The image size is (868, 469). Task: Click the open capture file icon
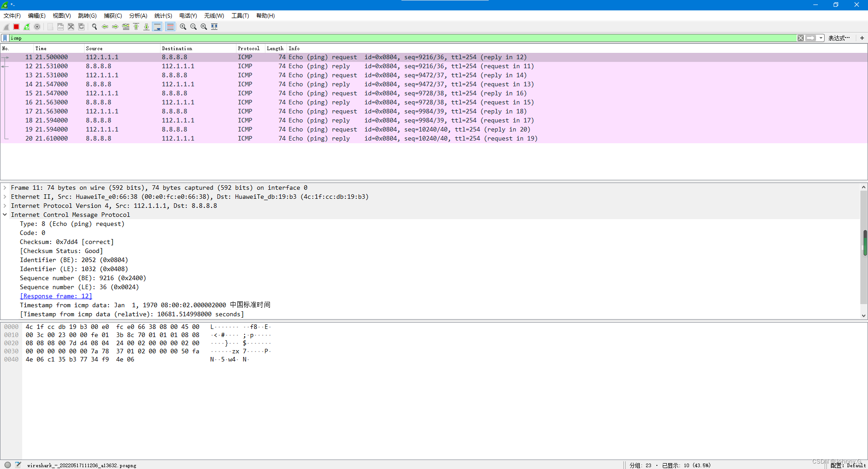[x=50, y=27]
